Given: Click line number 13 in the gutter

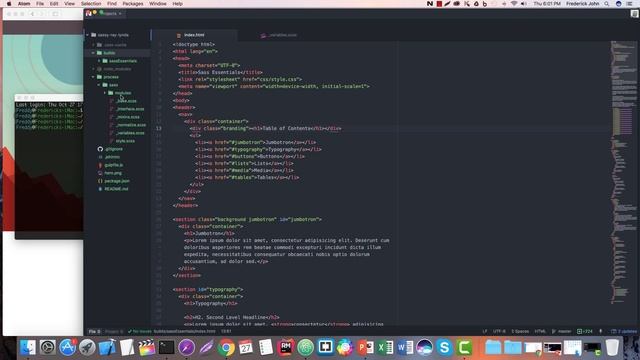Looking at the screenshot, I should tap(158, 128).
